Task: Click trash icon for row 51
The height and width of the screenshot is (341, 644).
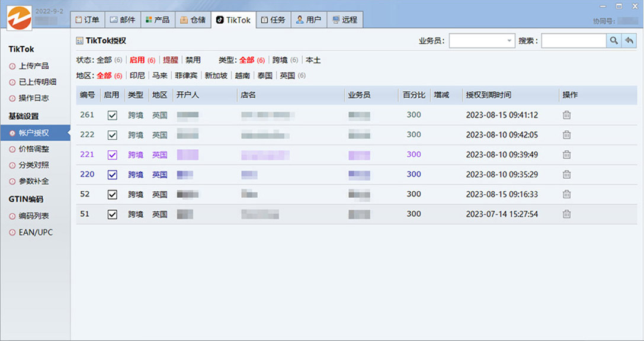Action: [x=567, y=214]
